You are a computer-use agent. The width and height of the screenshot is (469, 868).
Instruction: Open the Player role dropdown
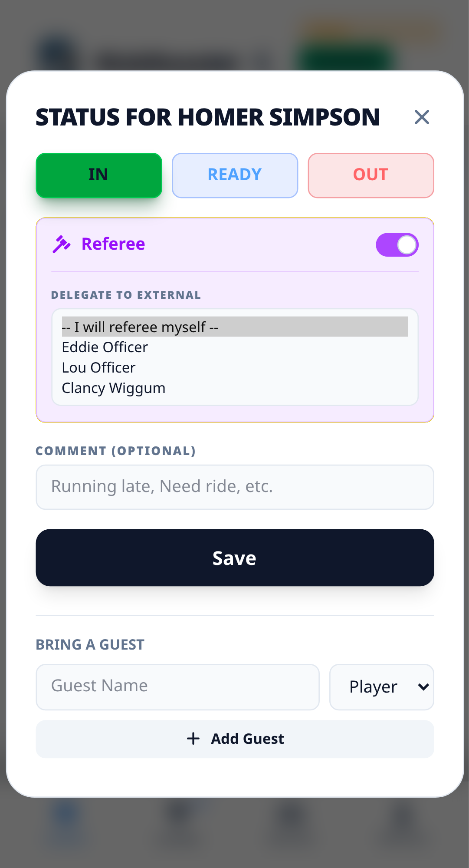[x=381, y=686]
